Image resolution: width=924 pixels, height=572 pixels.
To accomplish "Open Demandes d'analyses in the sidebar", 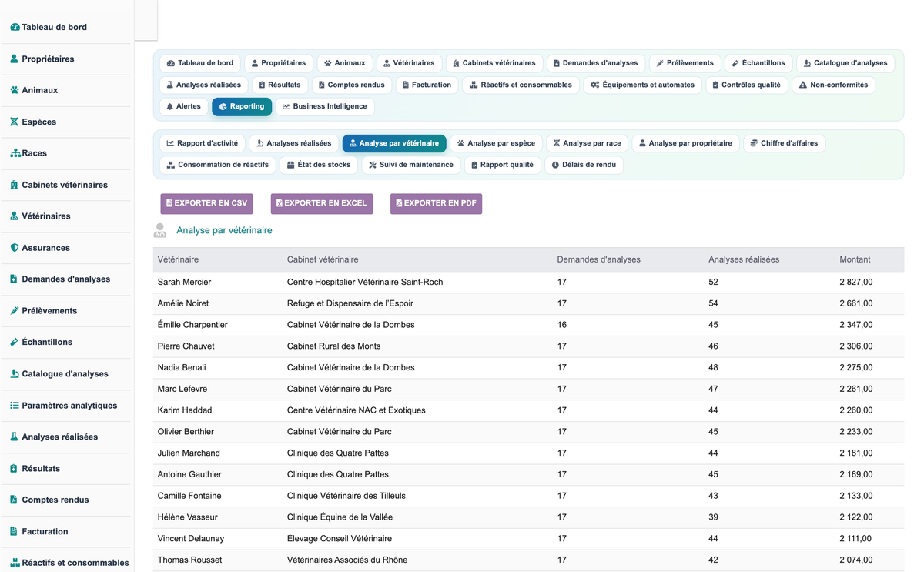I will (65, 279).
